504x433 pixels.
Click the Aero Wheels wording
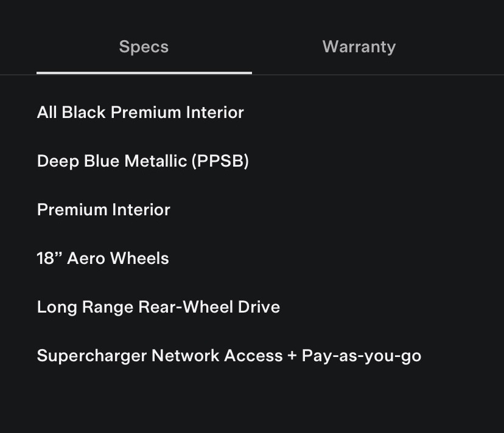(x=118, y=258)
